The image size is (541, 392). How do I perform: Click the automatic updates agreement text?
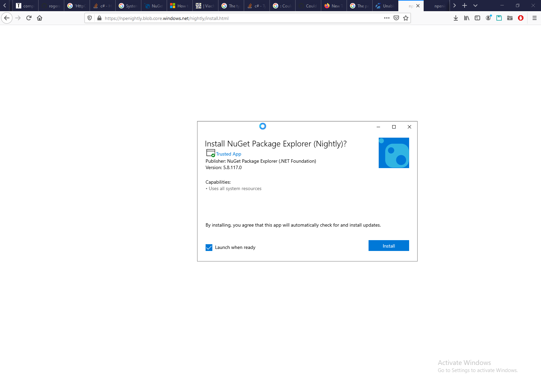(293, 225)
